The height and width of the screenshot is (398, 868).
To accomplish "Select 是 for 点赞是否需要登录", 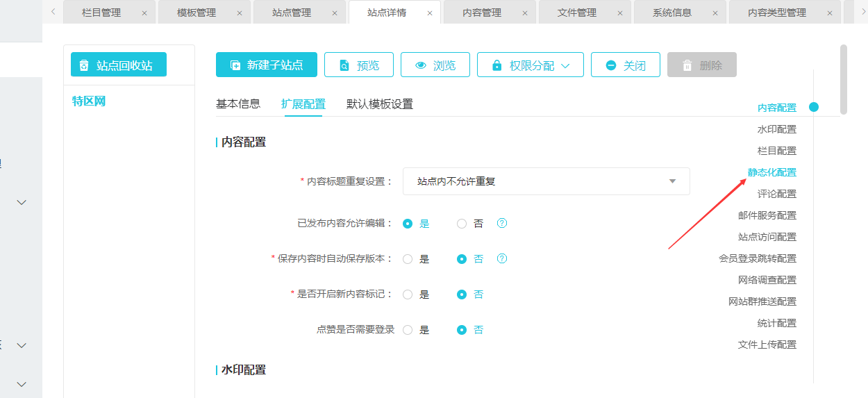I will 408,330.
